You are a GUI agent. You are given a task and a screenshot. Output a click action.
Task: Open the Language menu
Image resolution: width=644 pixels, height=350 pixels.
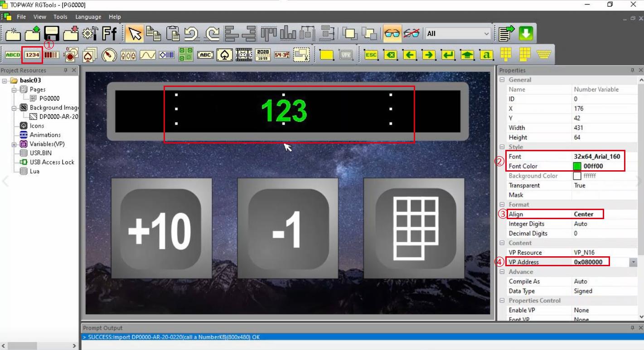pos(88,17)
